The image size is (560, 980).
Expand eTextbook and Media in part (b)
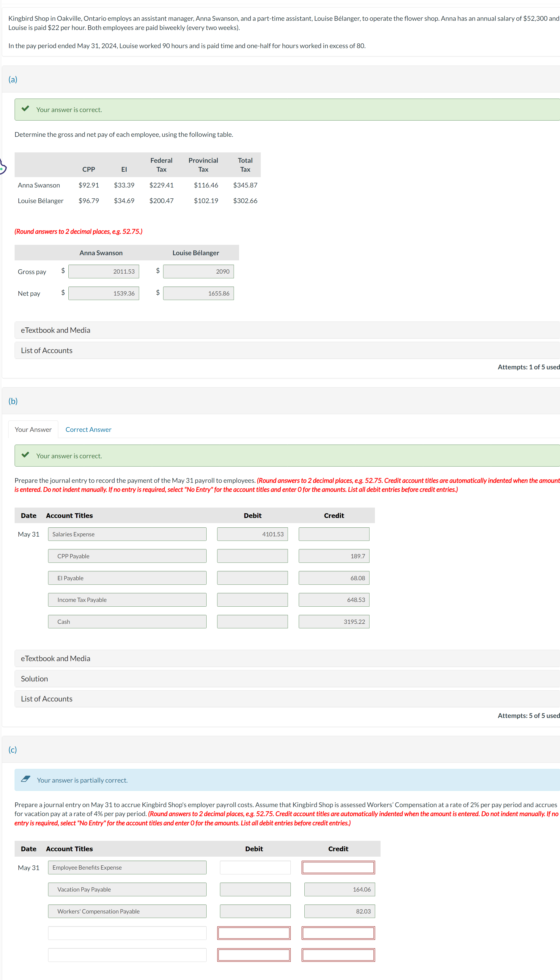[x=55, y=659]
